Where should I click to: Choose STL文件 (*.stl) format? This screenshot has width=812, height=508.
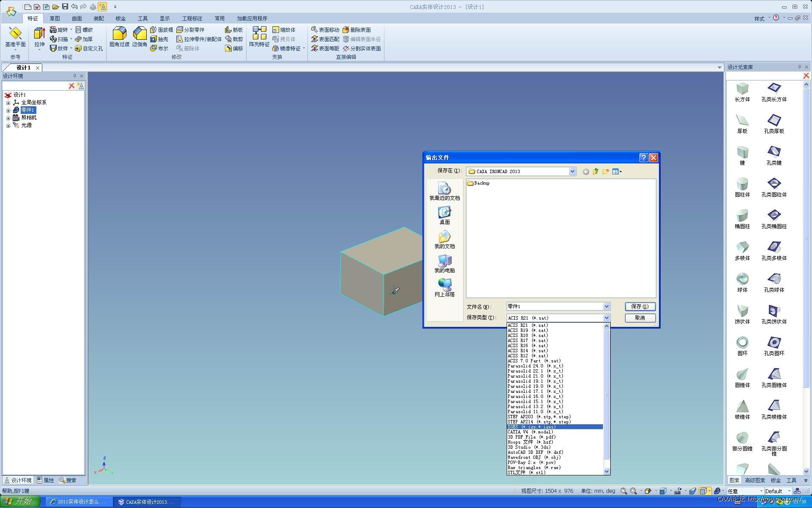555,472
